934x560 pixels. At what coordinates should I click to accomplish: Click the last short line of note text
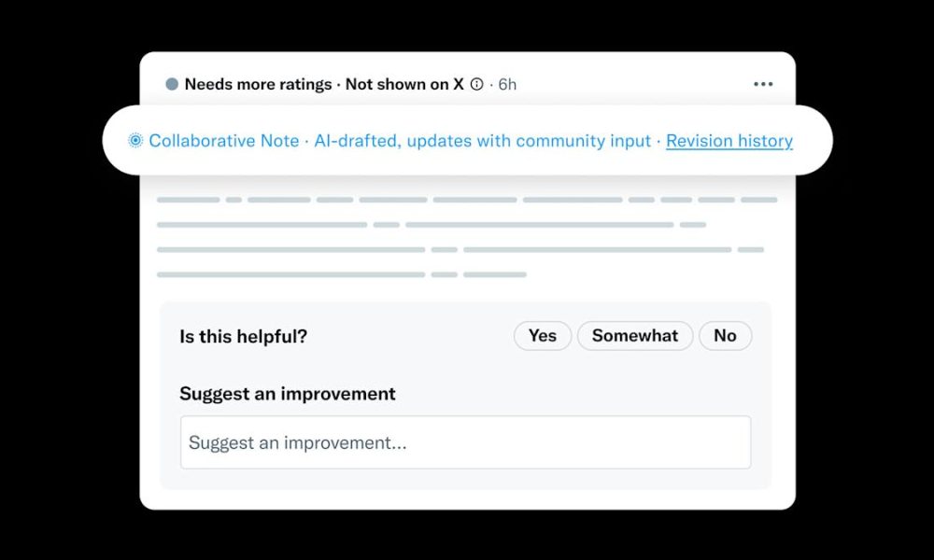click(341, 274)
